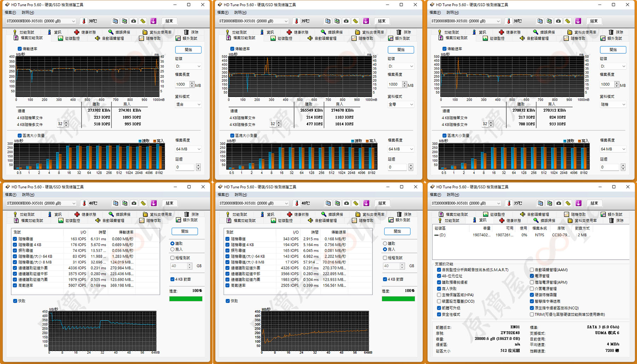This screenshot has width=637, height=364.
Task: Switch to the 錯誤掃描 tab in the 35°C window
Action: [x=545, y=220]
